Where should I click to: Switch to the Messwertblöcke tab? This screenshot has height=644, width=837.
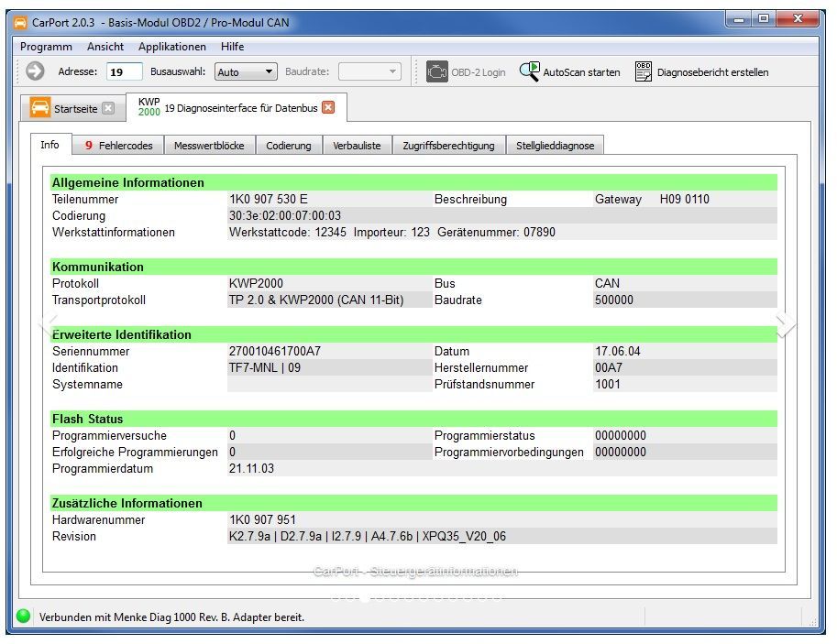[x=209, y=146]
